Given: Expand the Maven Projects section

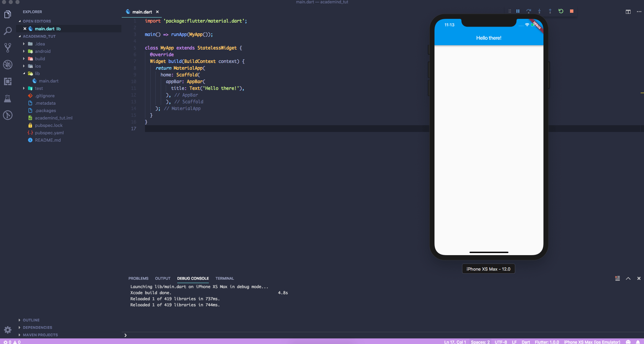Looking at the screenshot, I should tap(40, 335).
